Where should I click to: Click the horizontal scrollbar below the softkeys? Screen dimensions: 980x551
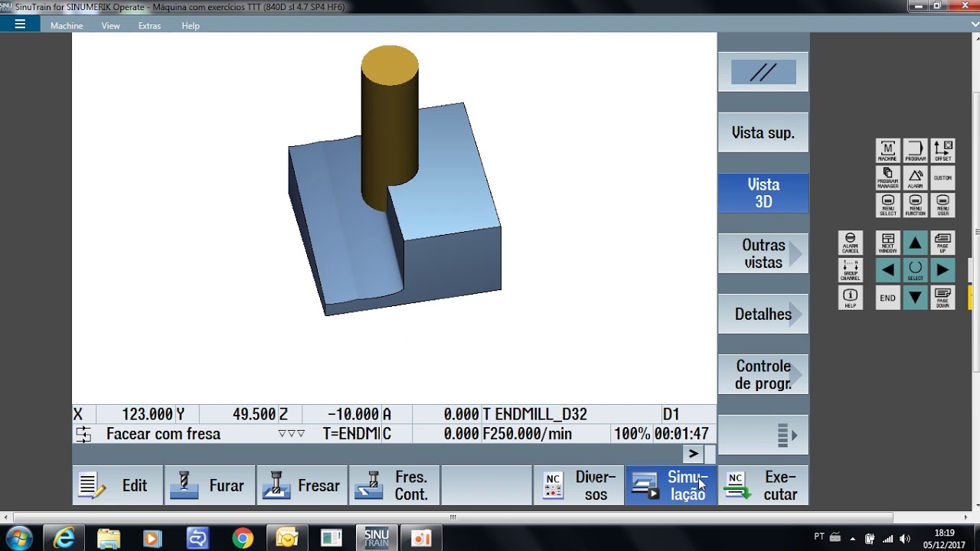click(452, 517)
